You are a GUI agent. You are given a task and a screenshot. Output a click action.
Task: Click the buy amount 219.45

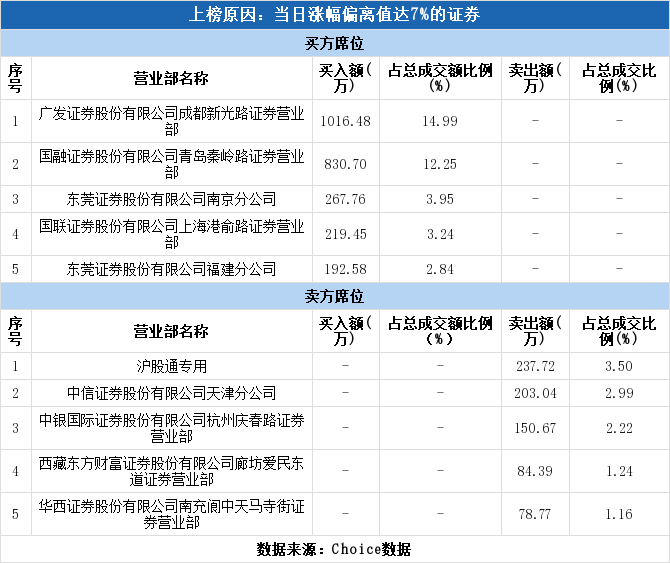(x=346, y=234)
